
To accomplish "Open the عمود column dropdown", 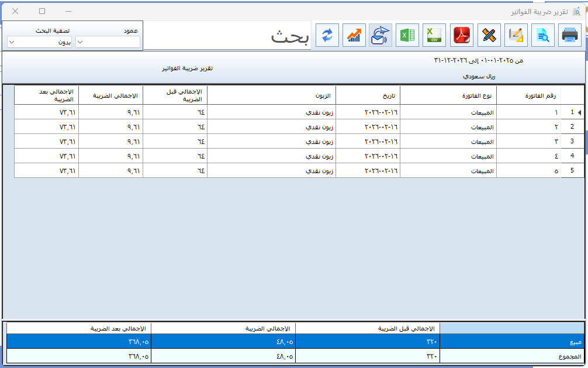I will pyautogui.click(x=108, y=42).
